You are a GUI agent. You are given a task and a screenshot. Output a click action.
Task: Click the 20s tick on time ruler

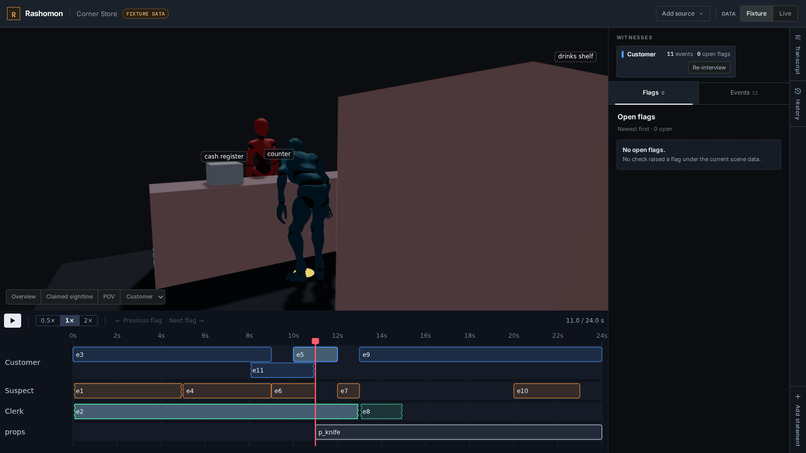(514, 335)
